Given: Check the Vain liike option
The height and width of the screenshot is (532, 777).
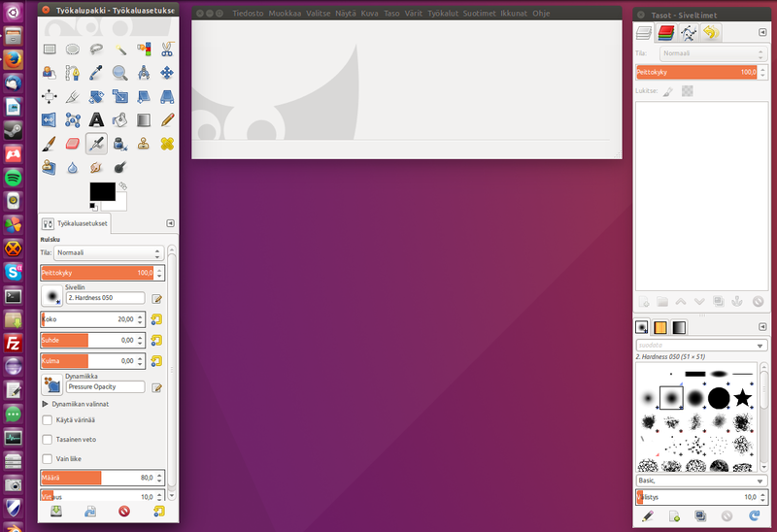Looking at the screenshot, I should click(48, 458).
